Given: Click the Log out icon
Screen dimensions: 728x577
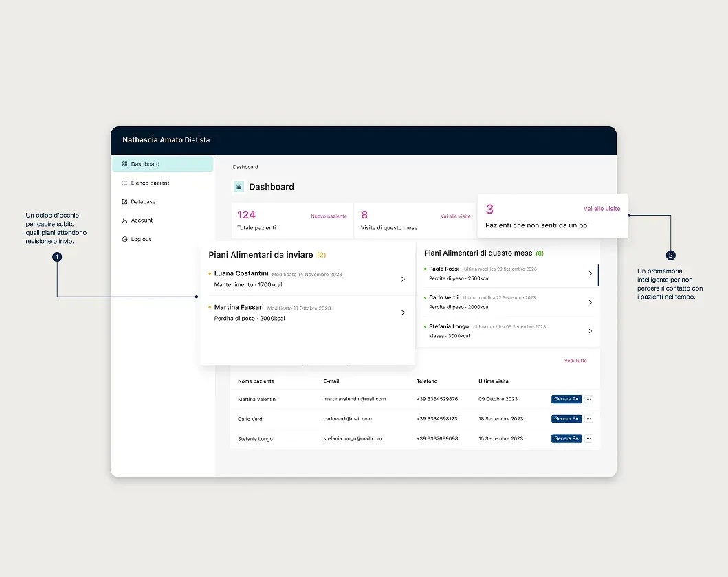Looking at the screenshot, I should coord(124,240).
